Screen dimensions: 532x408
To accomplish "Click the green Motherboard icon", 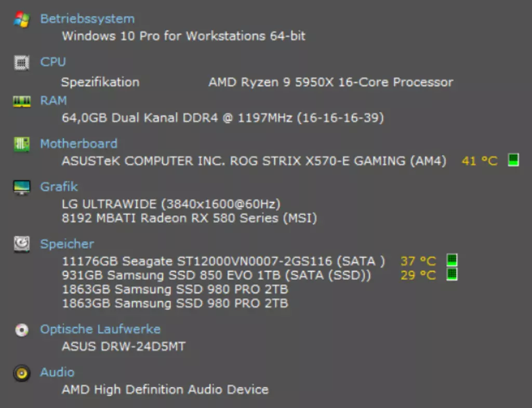I will point(22,144).
